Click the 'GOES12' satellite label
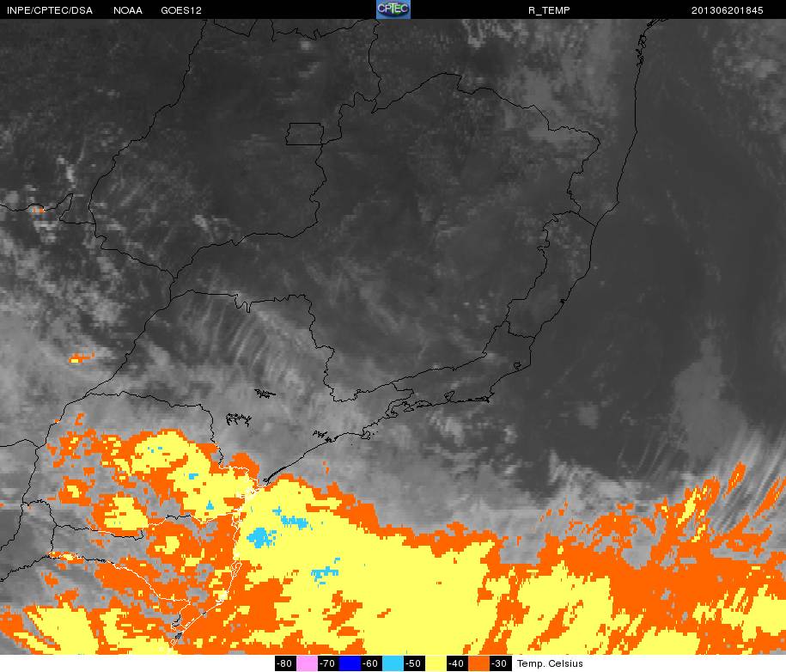The height and width of the screenshot is (672, 786). (x=181, y=10)
